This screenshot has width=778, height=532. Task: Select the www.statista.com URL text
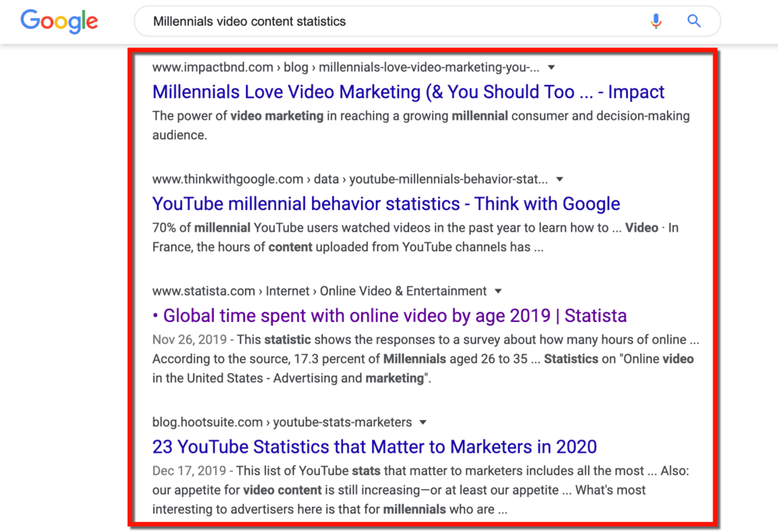203,291
